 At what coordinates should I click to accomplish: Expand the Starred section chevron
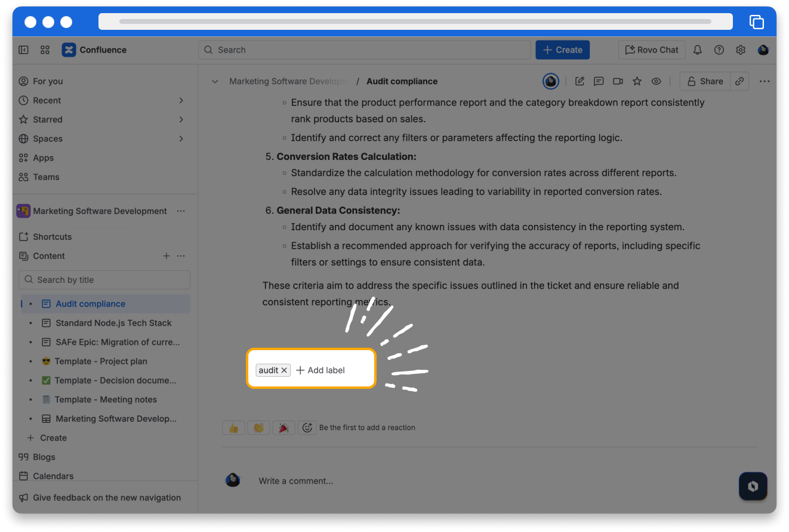tap(181, 119)
